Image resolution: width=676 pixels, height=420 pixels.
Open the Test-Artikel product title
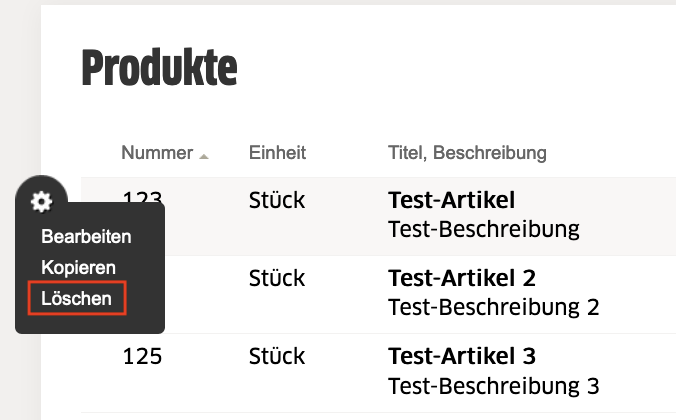[x=451, y=200]
